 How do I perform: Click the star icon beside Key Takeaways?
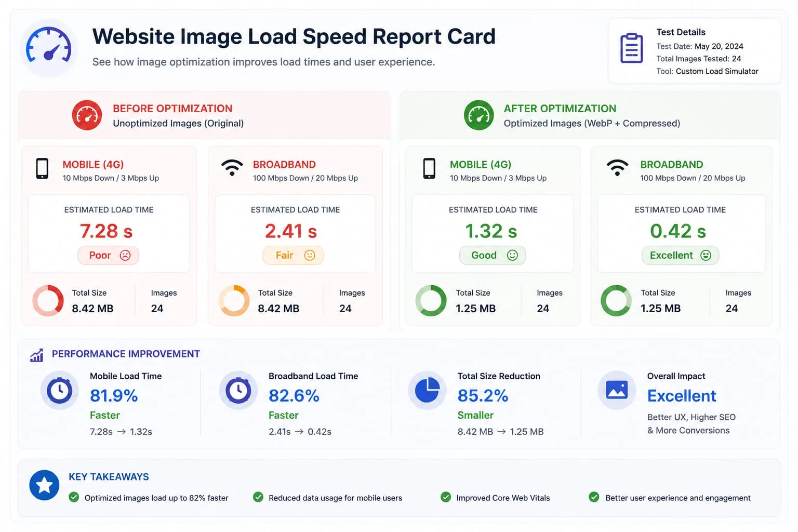click(44, 485)
